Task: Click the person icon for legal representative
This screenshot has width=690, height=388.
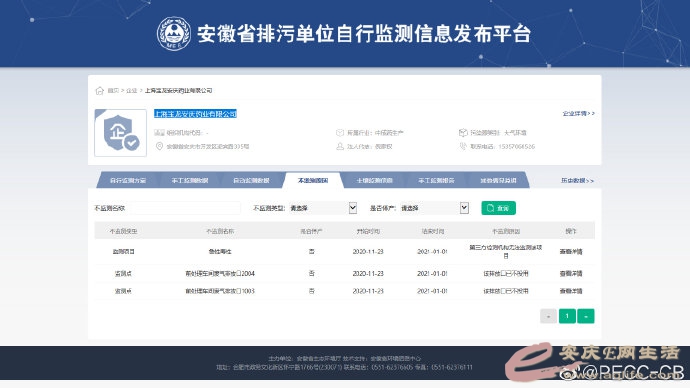Action: (x=340, y=146)
